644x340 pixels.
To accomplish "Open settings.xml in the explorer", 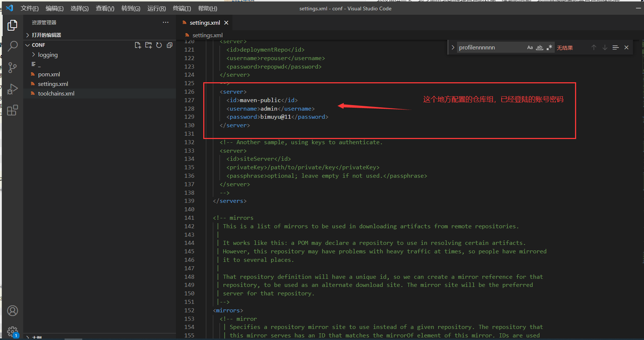I will [53, 84].
